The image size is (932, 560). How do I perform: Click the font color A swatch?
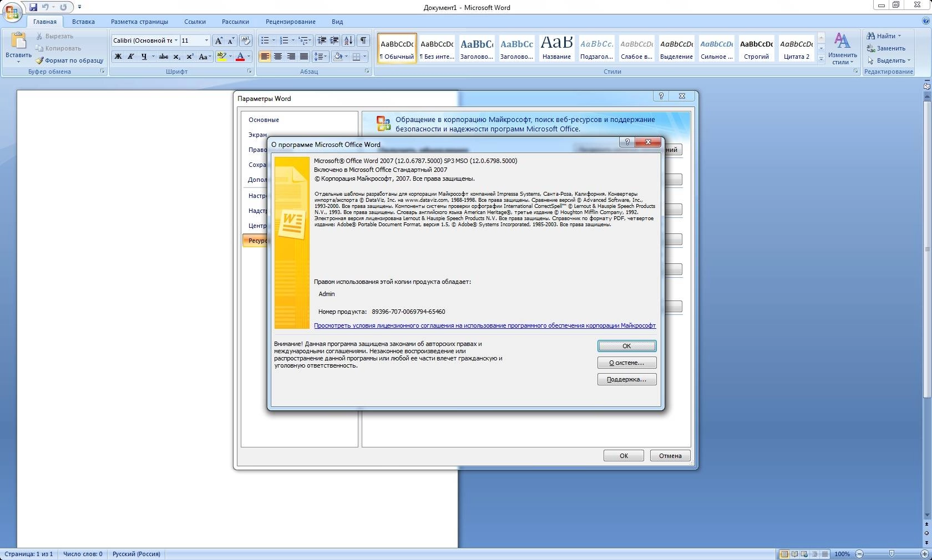pos(240,57)
